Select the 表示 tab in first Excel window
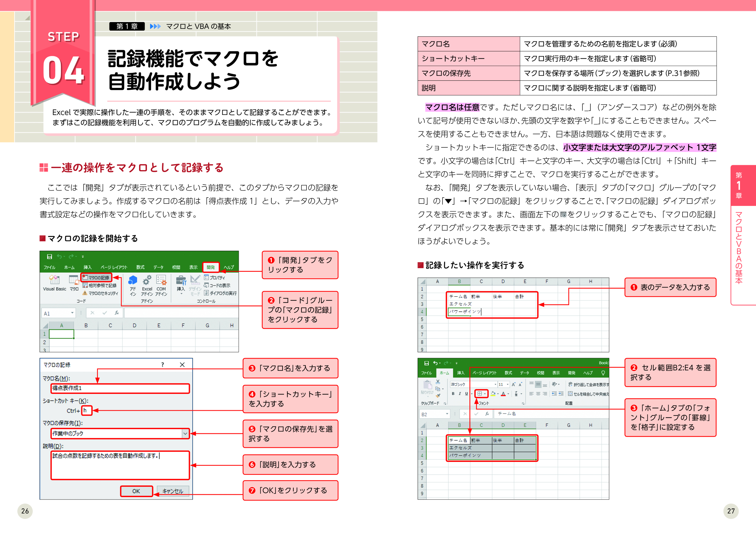The width and height of the screenshot is (756, 536). [x=193, y=267]
